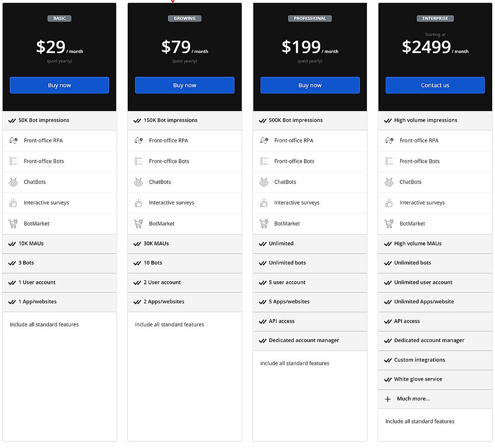Select the Front-office RPA icon in Basic plan
The image size is (495, 448).
(12, 141)
